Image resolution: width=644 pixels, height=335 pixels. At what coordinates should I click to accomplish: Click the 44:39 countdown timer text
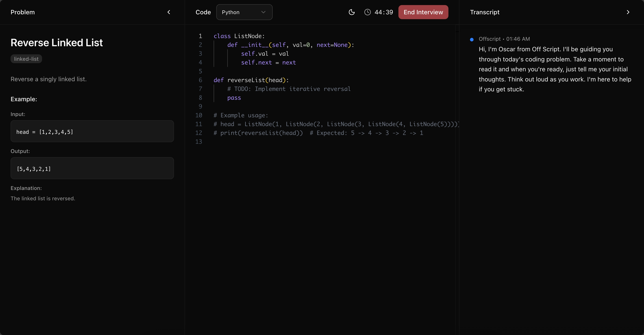coord(383,12)
